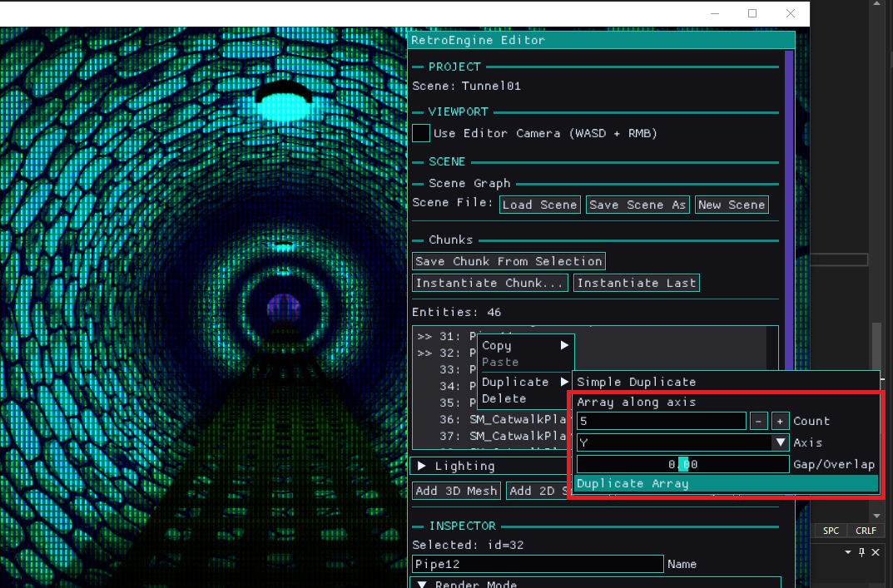Click the Count input field
The height and width of the screenshot is (588, 893).
tap(661, 422)
